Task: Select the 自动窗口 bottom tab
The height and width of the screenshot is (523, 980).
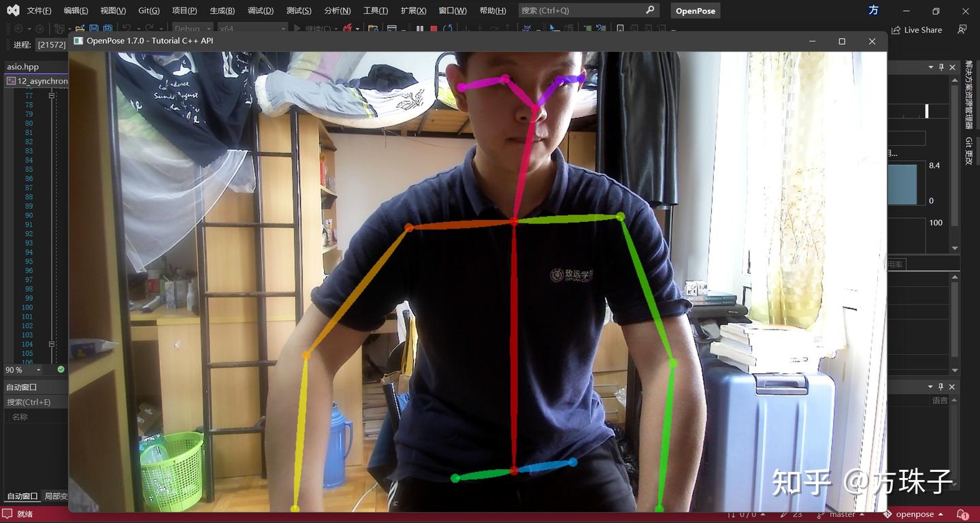Action: [x=22, y=496]
